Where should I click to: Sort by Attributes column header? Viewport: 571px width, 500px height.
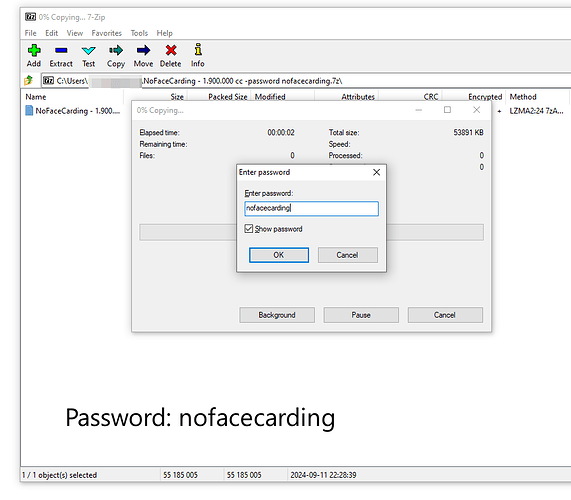point(358,97)
